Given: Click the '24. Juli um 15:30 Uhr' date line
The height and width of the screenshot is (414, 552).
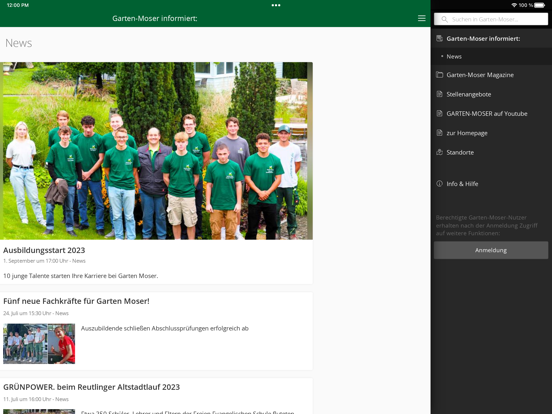Looking at the screenshot, I should [x=36, y=313].
